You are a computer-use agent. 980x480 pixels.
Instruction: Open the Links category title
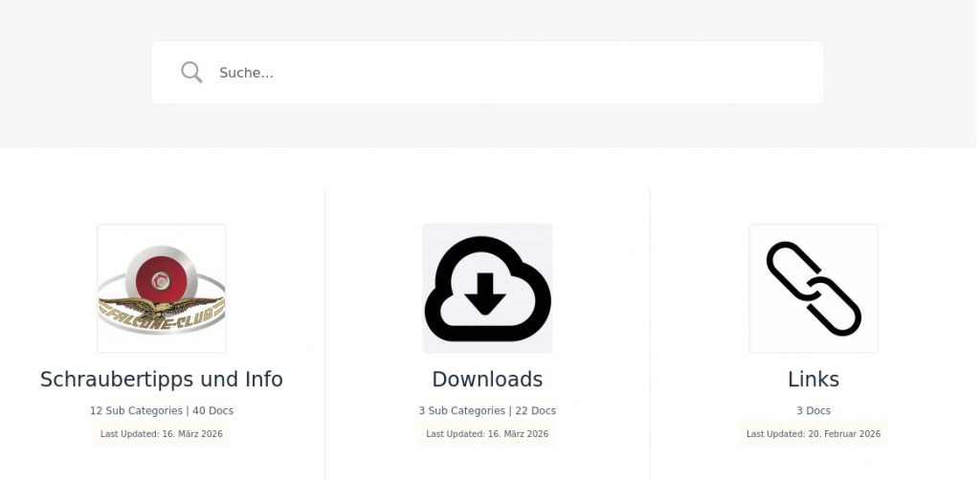(813, 380)
